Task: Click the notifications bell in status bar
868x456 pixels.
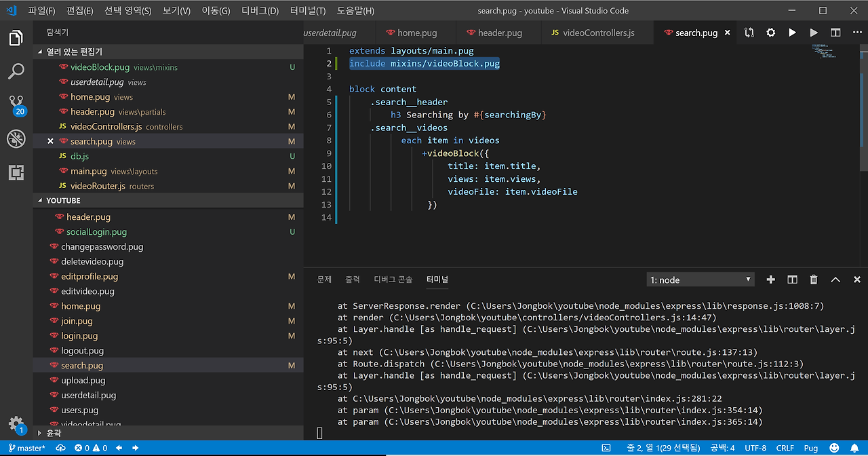Action: click(x=854, y=448)
